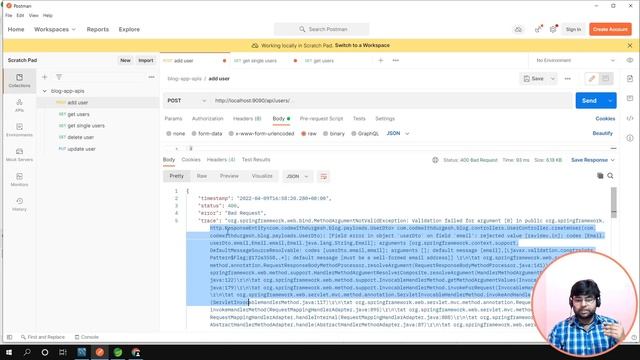Collapse the blog-app-apis collection
640x360 pixels.
44,91
